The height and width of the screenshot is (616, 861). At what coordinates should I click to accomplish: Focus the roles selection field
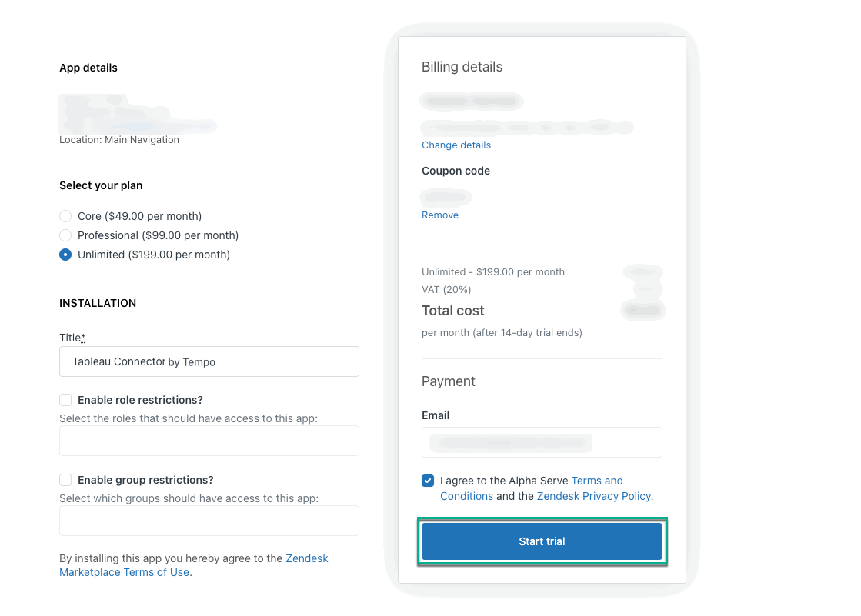click(x=209, y=441)
